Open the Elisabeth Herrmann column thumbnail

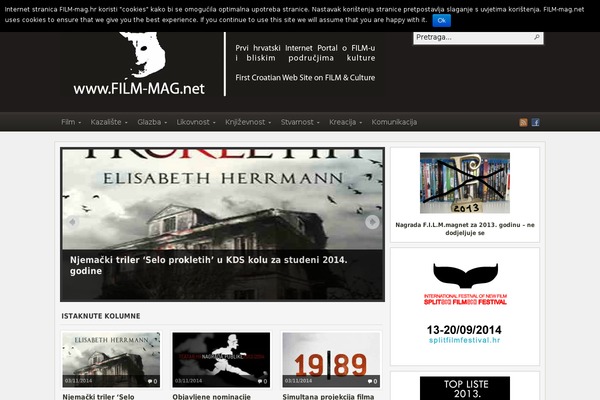(x=111, y=359)
